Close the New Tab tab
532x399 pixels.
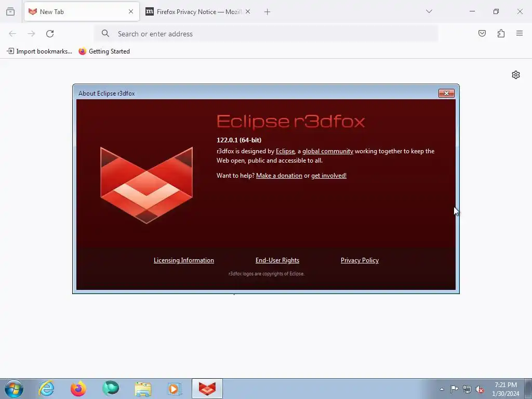[x=131, y=11]
